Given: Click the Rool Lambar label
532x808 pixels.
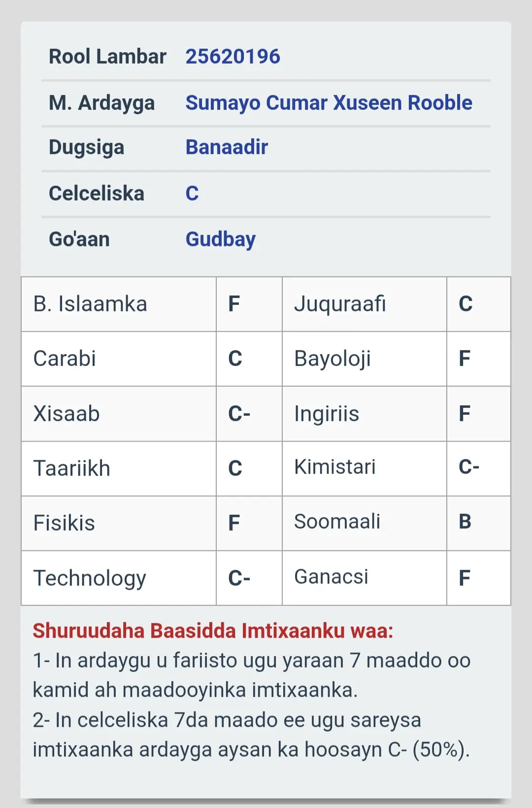Looking at the screenshot, I should [x=107, y=57].
